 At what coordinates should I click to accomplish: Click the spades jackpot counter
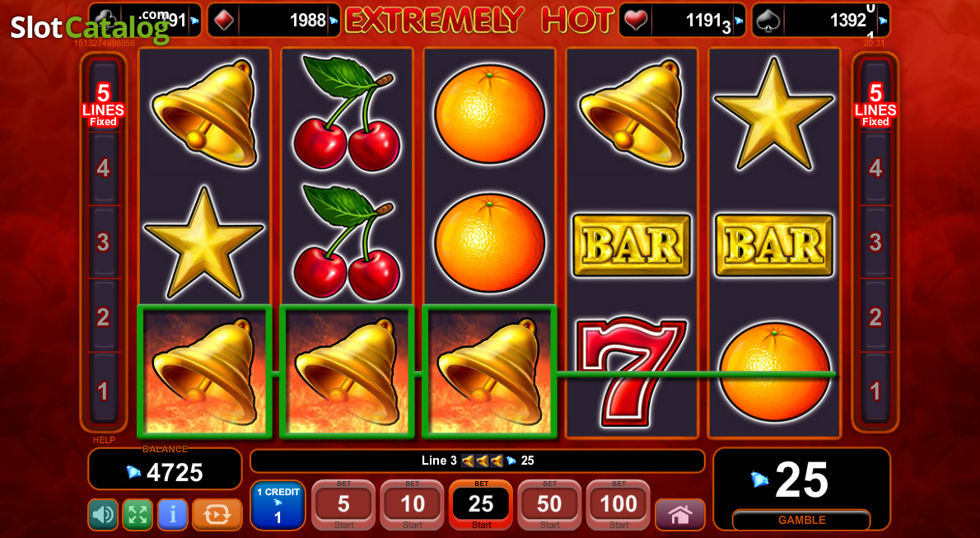(820, 20)
